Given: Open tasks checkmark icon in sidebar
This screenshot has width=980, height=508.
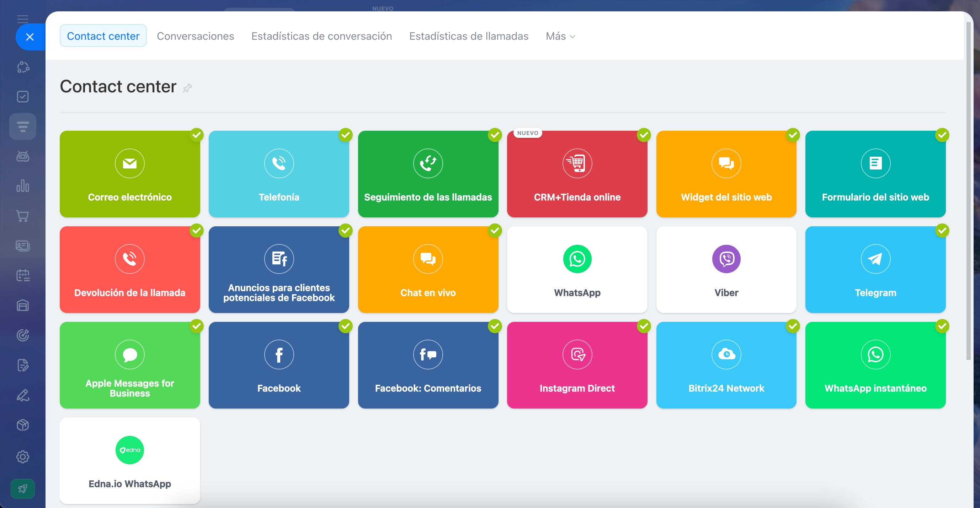Looking at the screenshot, I should tap(23, 97).
